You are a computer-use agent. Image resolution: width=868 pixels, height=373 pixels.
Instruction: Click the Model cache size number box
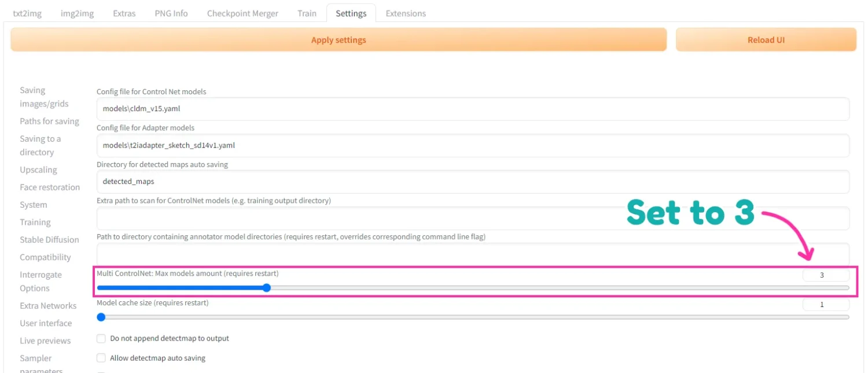(826, 304)
